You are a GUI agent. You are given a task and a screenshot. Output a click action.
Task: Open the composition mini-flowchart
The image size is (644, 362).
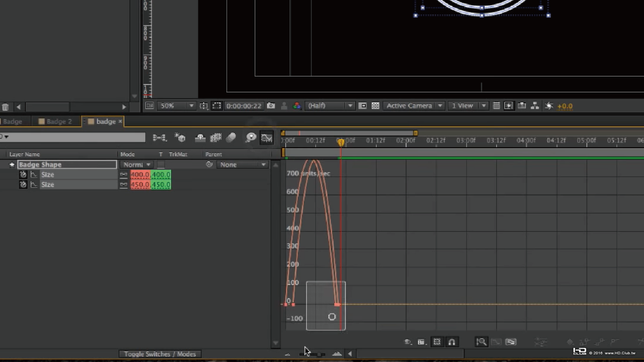pos(159,138)
